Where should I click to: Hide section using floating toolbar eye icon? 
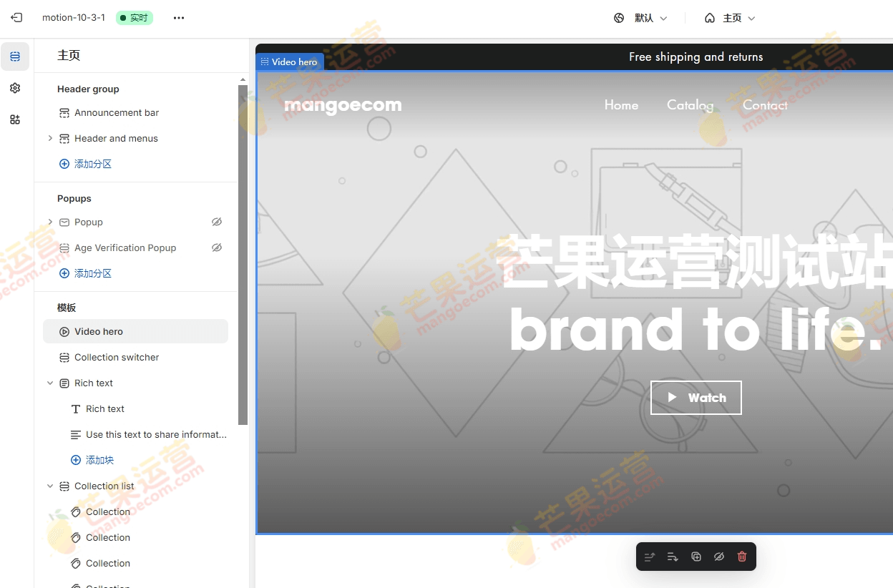(719, 557)
